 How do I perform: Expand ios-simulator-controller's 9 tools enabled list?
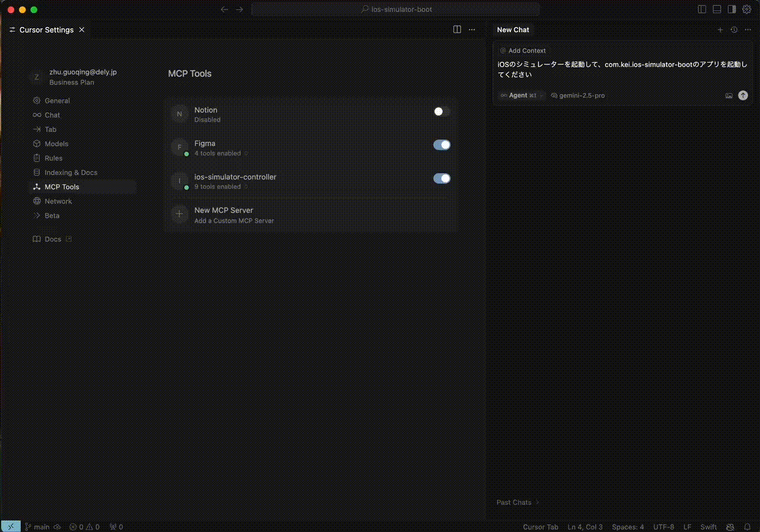[x=221, y=186]
